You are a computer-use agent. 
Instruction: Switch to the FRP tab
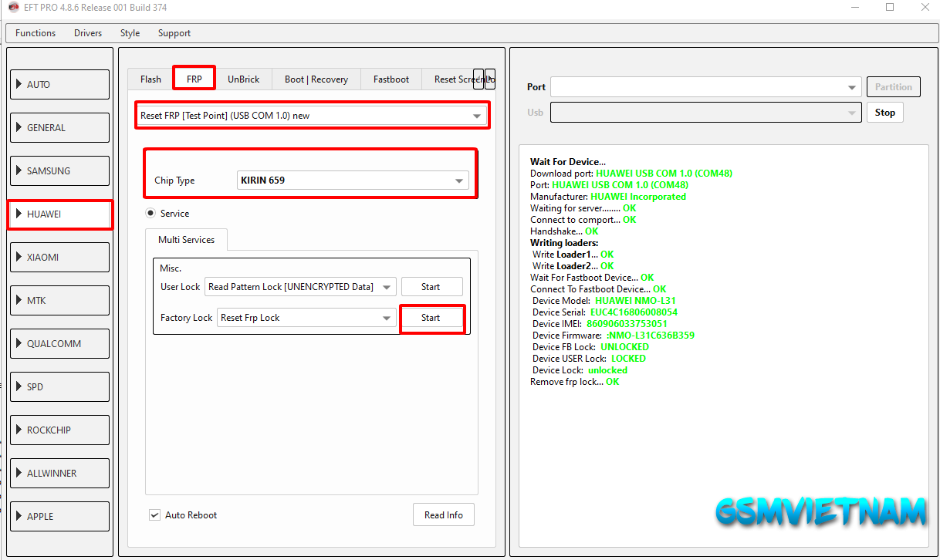click(194, 79)
